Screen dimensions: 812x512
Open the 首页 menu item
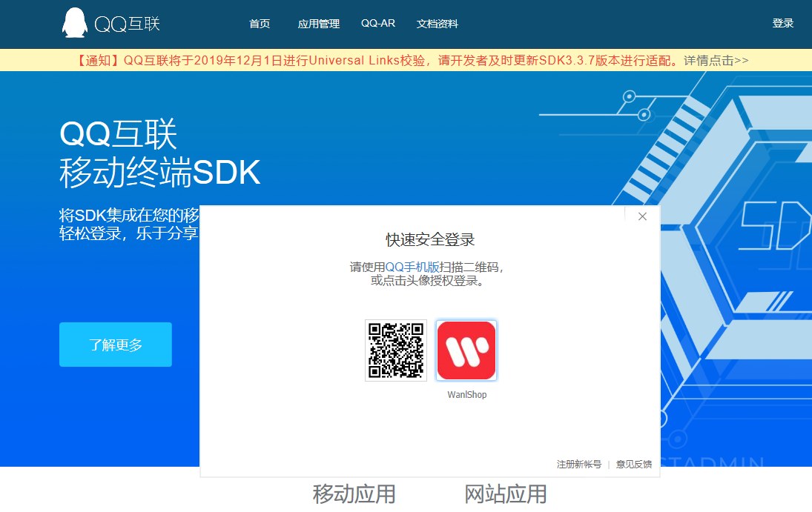[x=260, y=24]
